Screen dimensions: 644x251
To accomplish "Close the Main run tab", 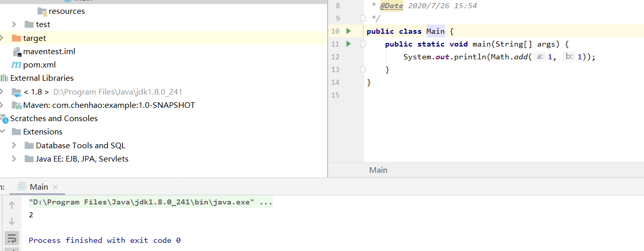I will [55, 187].
